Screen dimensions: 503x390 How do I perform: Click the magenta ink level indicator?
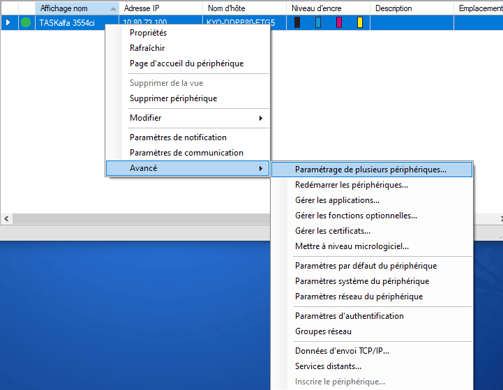[x=339, y=22]
